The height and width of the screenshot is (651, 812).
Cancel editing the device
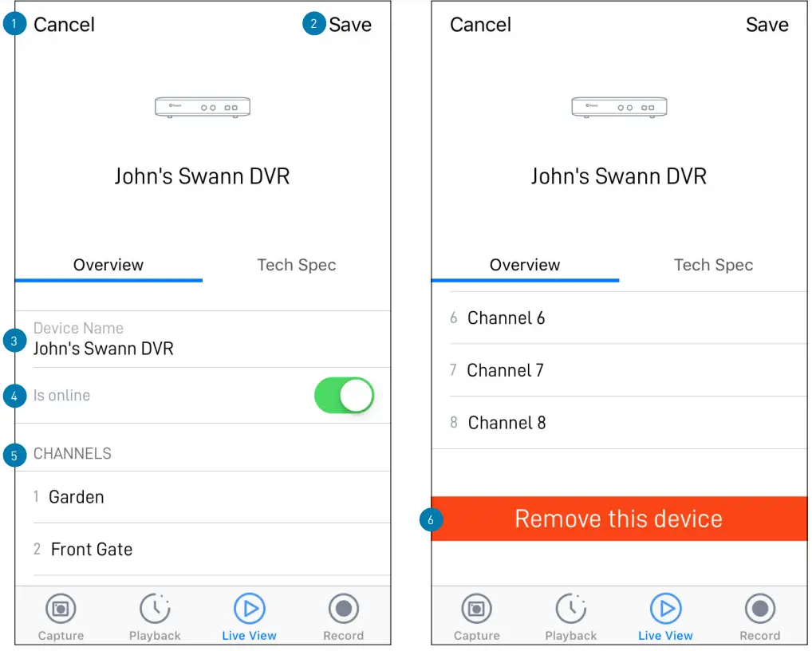(x=64, y=25)
